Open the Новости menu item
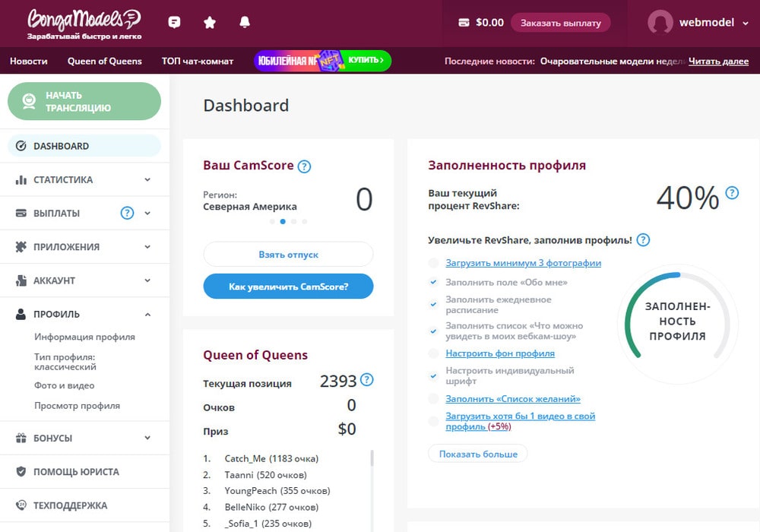760x532 pixels. tap(29, 61)
